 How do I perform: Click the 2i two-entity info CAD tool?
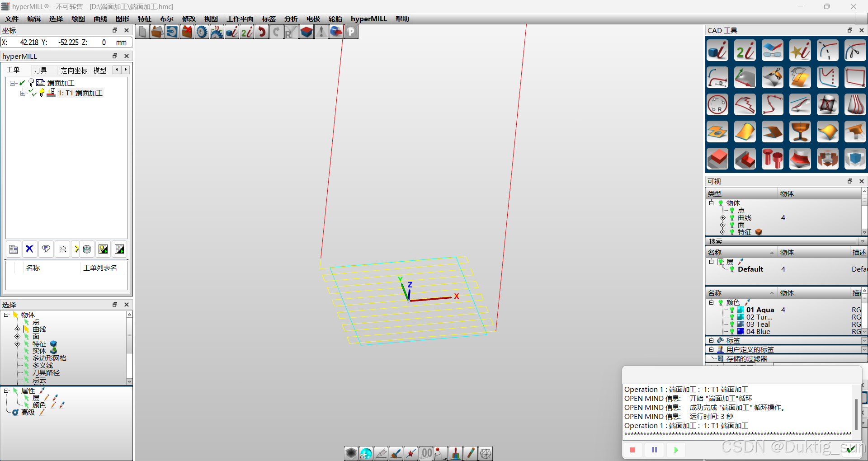(x=745, y=51)
